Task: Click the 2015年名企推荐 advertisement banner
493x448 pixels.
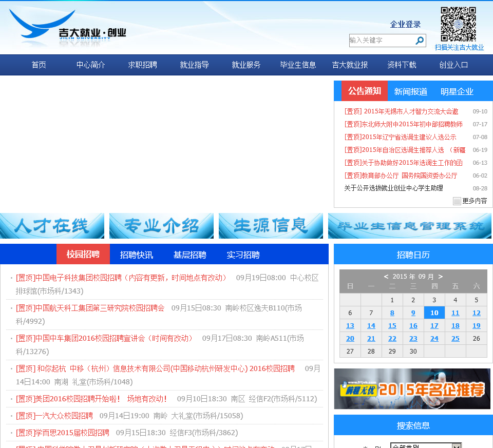Action: click(x=412, y=389)
